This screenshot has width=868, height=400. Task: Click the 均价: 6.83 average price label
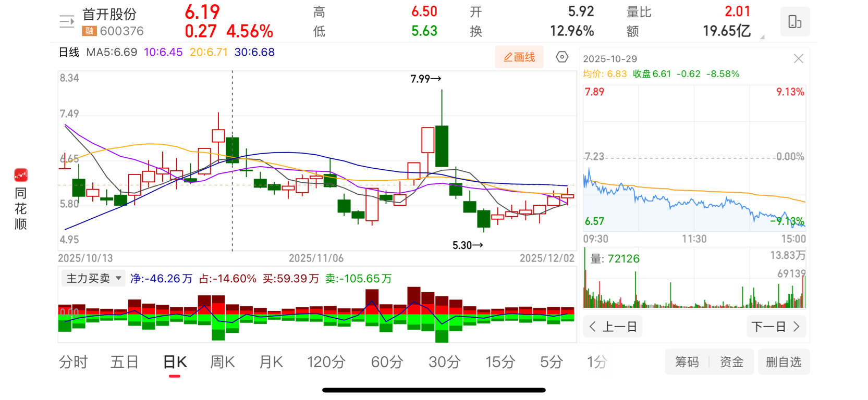(x=605, y=74)
